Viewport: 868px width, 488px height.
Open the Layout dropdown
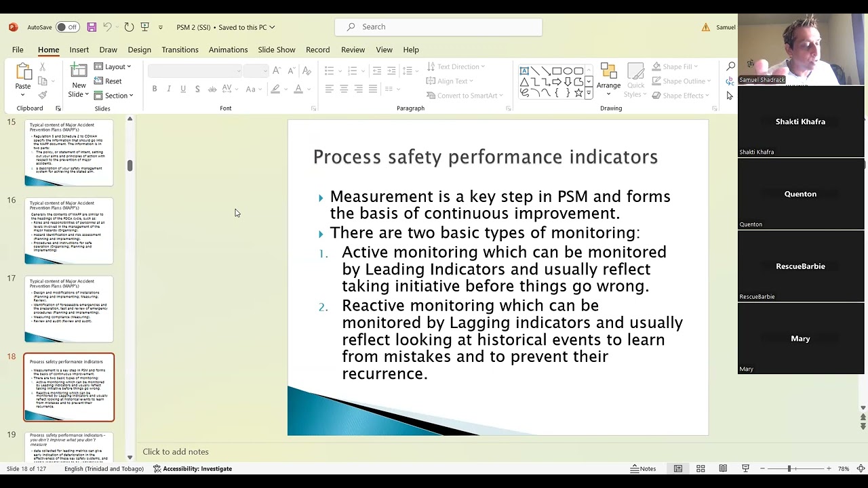113,66
